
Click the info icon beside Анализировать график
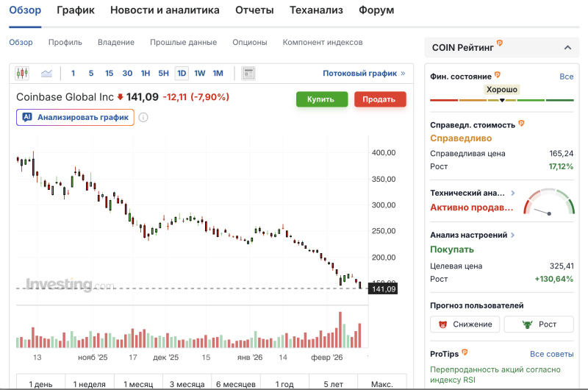(143, 118)
